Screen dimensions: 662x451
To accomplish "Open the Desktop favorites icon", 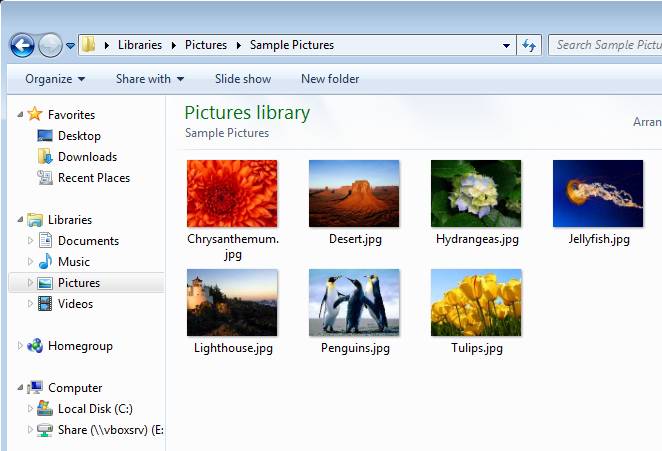I will click(45, 136).
